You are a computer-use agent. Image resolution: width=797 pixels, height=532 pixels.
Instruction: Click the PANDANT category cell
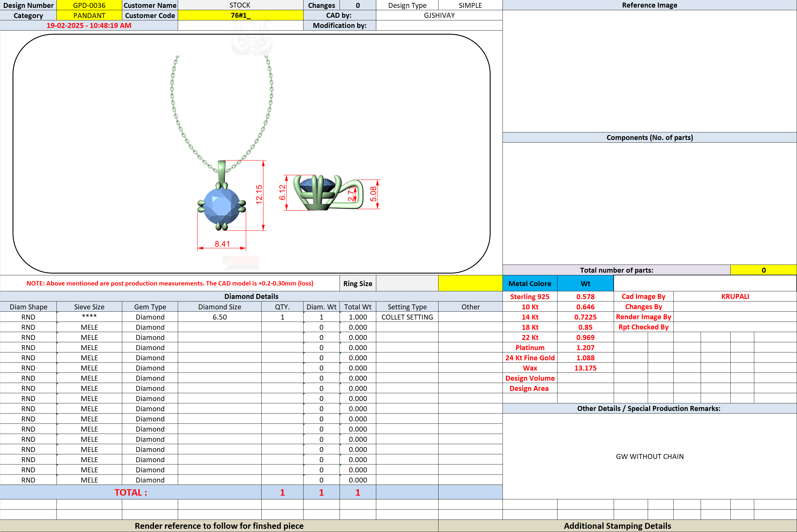89,15
